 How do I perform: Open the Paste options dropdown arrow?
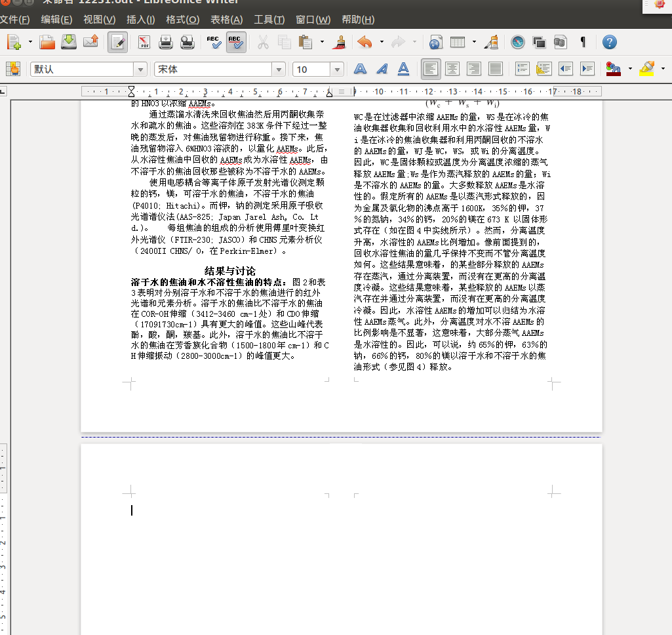[322, 42]
